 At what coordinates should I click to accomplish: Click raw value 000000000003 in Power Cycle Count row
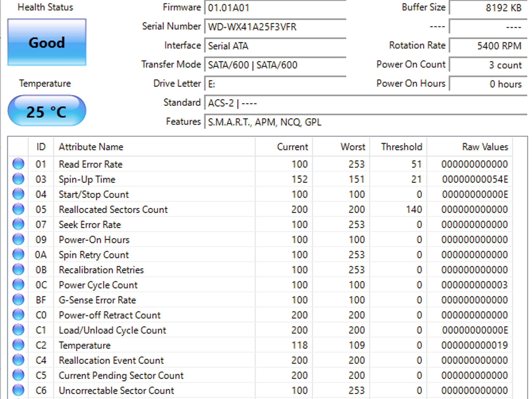click(x=474, y=285)
